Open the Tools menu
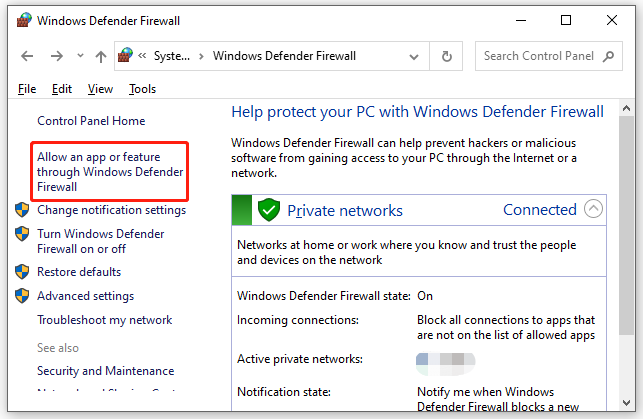 (x=142, y=89)
